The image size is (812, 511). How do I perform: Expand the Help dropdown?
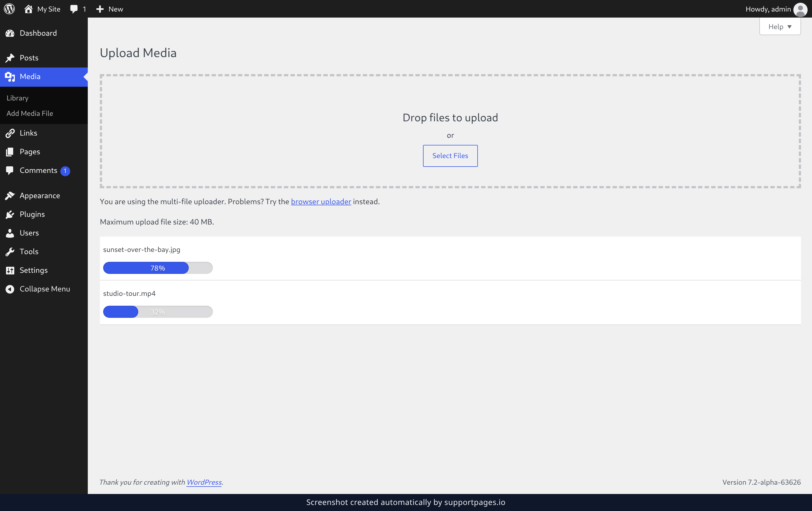coord(780,27)
